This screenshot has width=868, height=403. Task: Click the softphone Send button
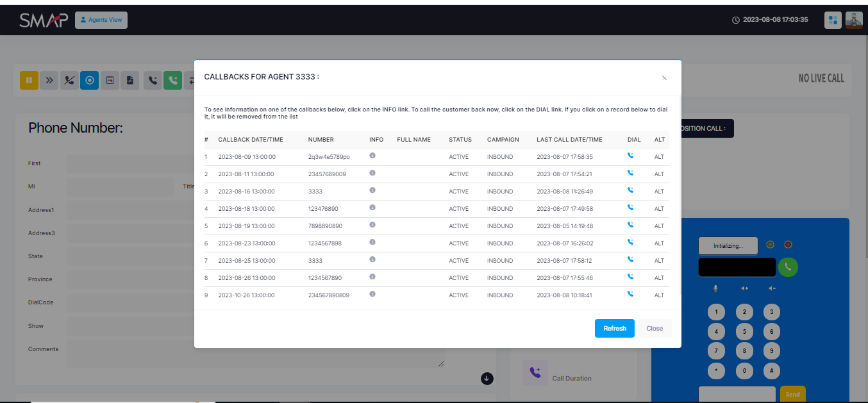click(792, 394)
